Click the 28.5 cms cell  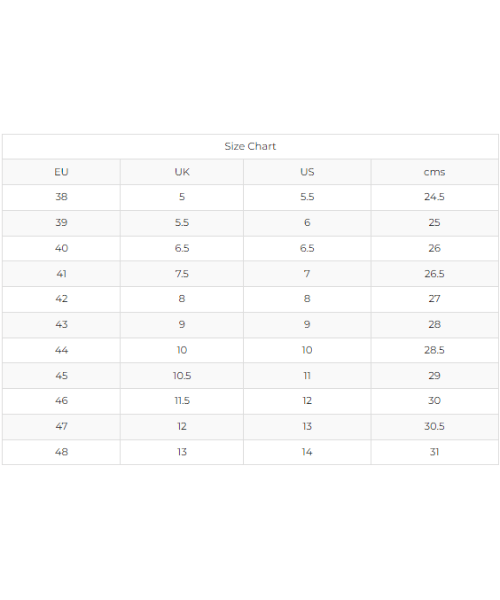coord(435,350)
